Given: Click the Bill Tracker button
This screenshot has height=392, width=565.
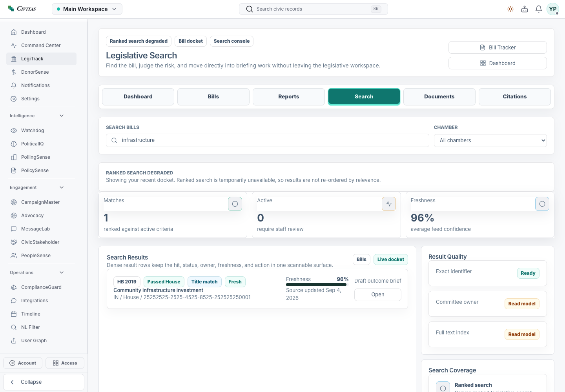Looking at the screenshot, I should pyautogui.click(x=498, y=47).
